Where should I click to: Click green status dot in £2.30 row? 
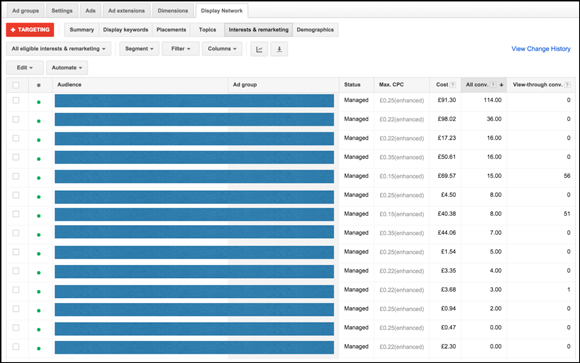click(x=38, y=348)
